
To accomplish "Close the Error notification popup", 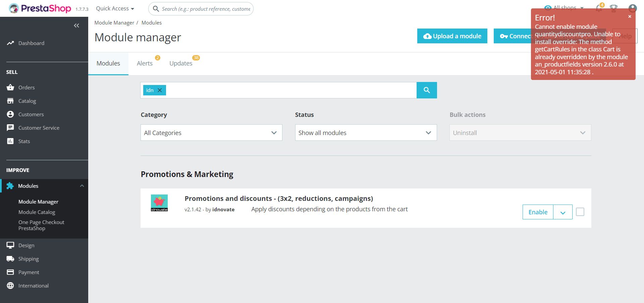I will [630, 16].
